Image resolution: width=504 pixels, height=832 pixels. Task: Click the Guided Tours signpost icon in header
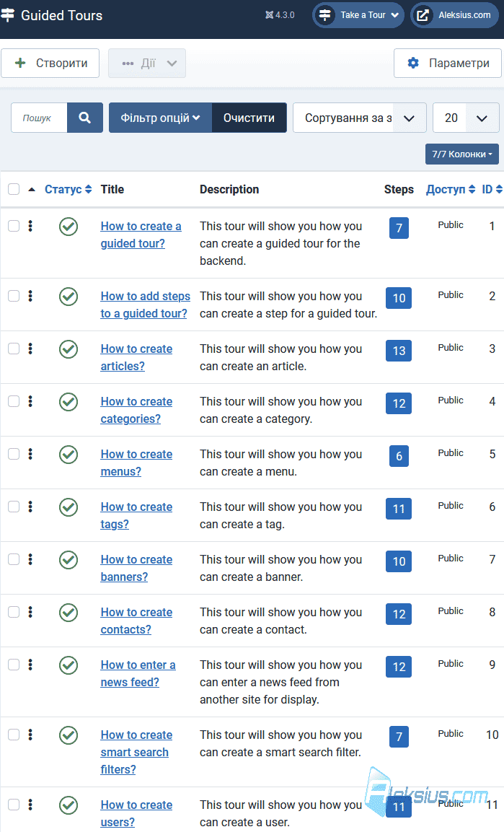(7, 15)
